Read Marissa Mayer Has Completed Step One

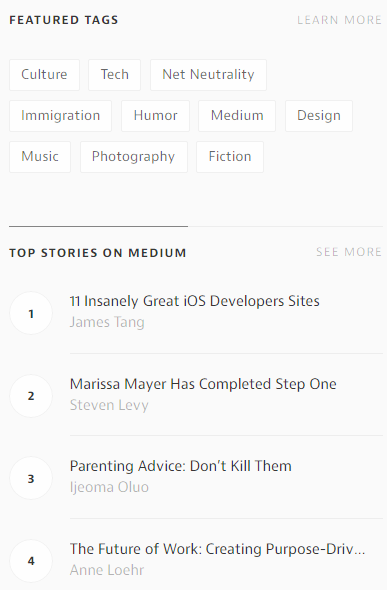click(203, 384)
